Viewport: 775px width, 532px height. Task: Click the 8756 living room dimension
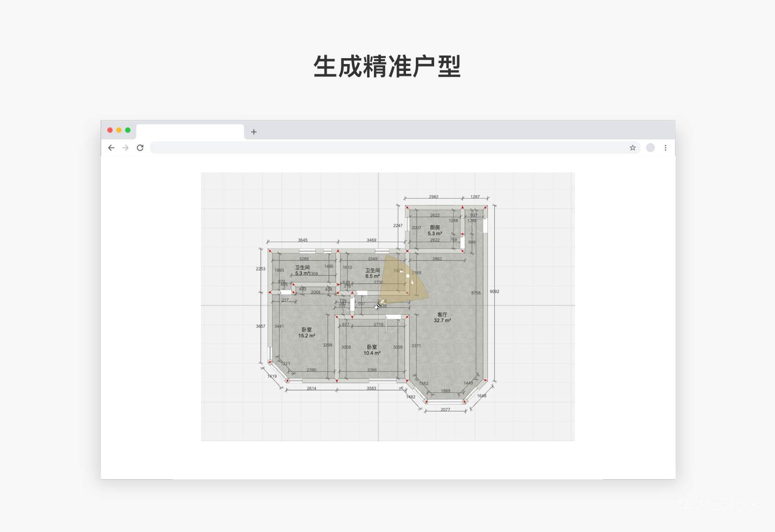point(476,293)
